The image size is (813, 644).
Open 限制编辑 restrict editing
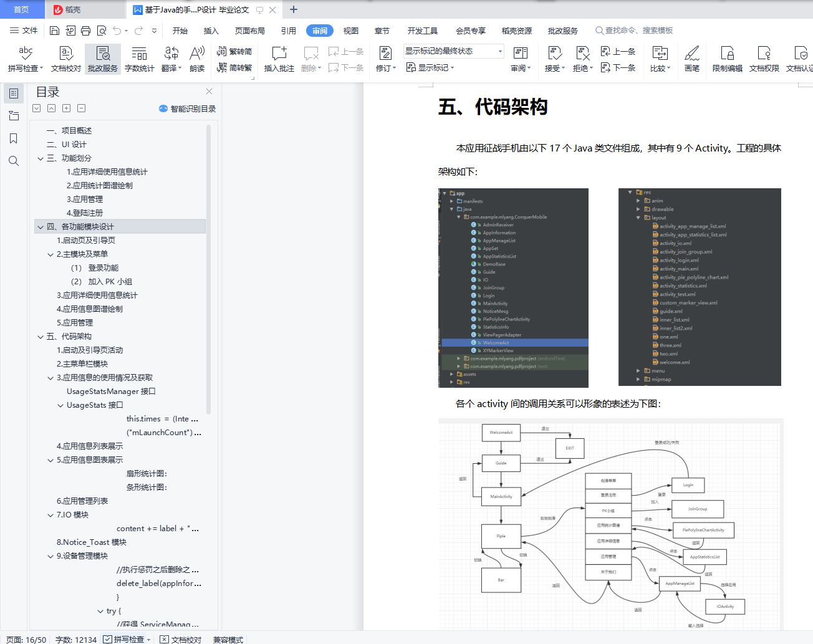[728, 59]
